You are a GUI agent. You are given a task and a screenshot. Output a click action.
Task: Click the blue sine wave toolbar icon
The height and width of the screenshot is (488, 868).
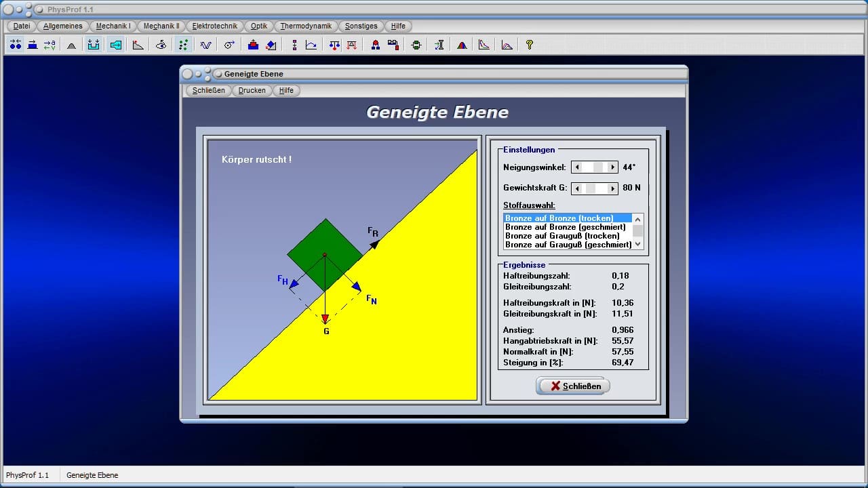tap(205, 45)
